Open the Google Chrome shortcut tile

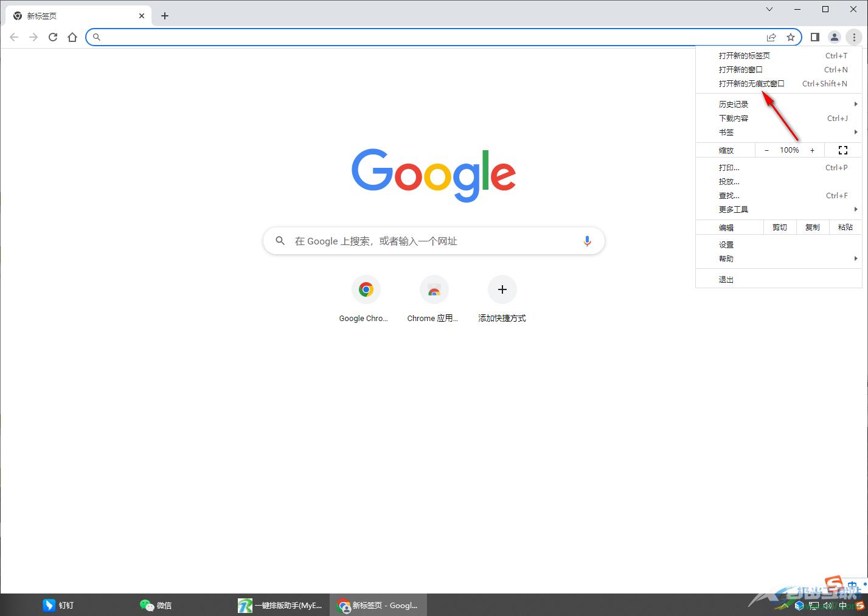point(366,299)
